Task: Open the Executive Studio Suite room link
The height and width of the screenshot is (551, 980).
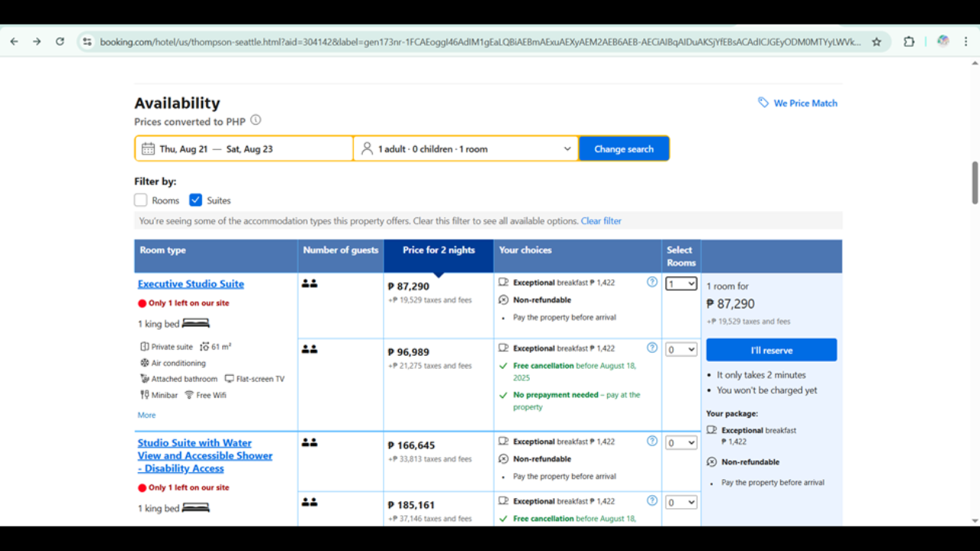Action: (x=191, y=284)
